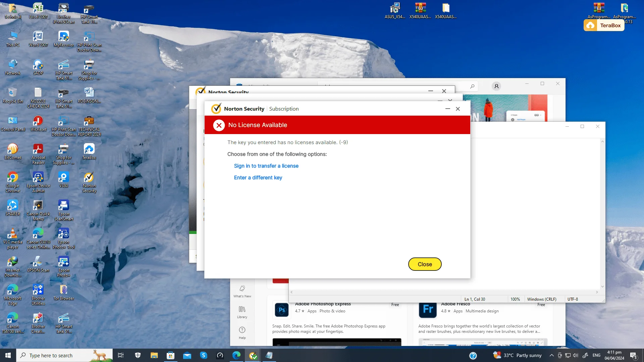Open Acrobat Reader desktop icon
Image resolution: width=644 pixels, height=362 pixels.
pos(38,154)
